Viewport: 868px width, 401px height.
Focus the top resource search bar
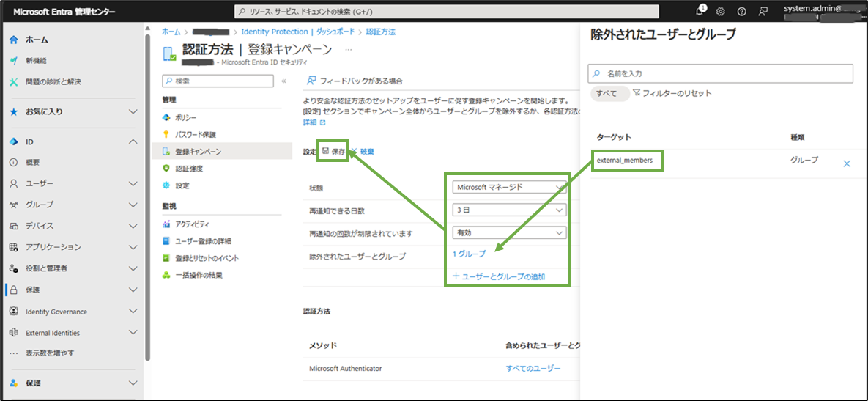point(447,12)
